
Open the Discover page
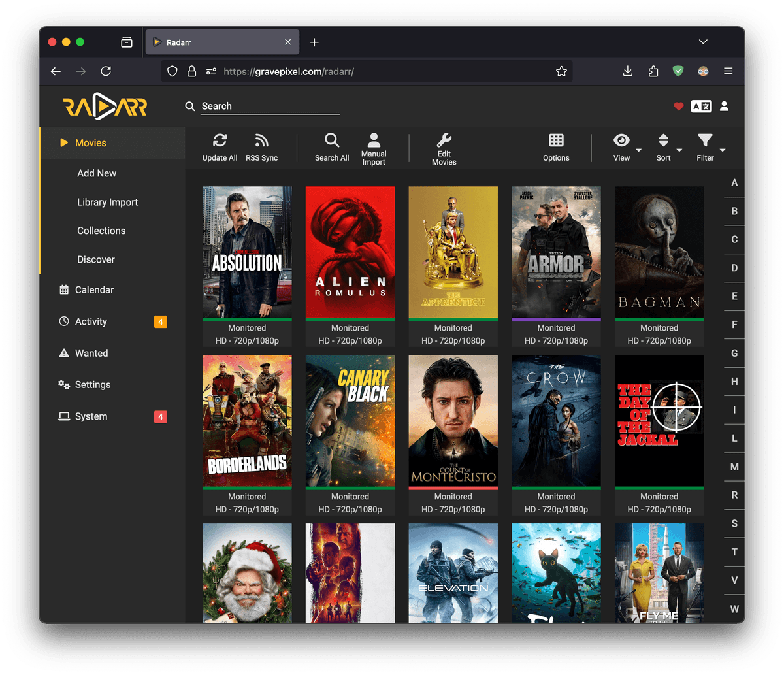click(96, 259)
